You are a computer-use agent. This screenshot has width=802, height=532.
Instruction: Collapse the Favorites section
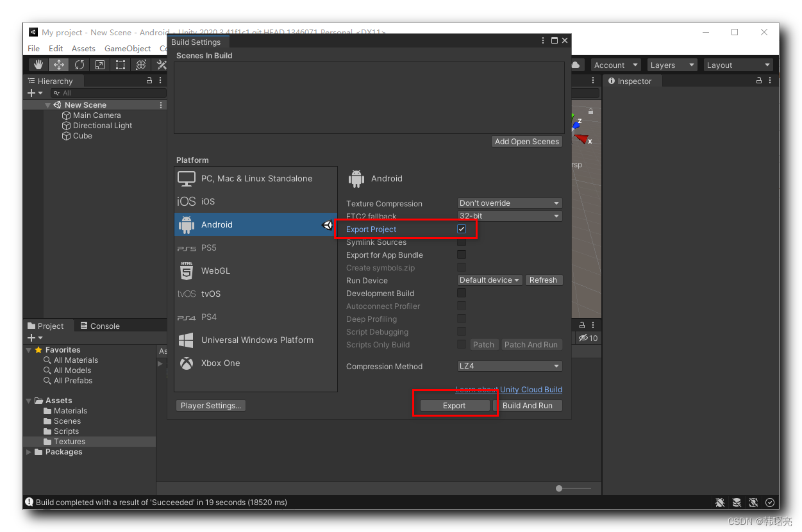[29, 350]
